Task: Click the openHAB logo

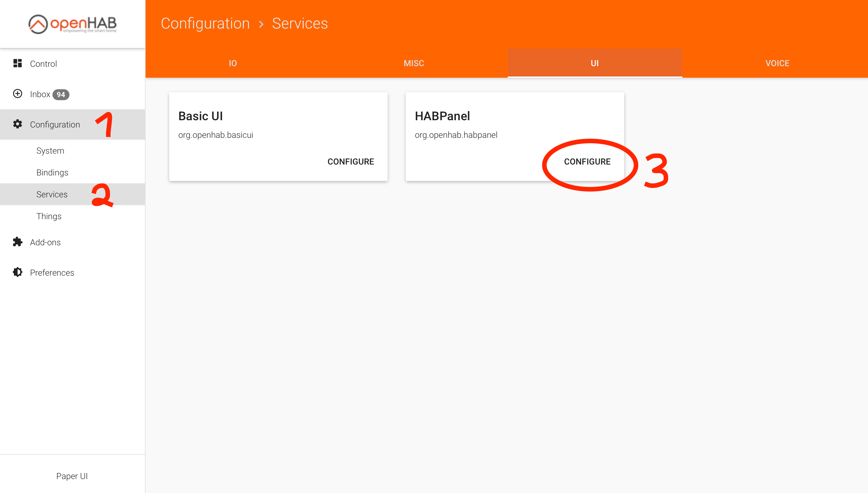Action: pos(72,24)
